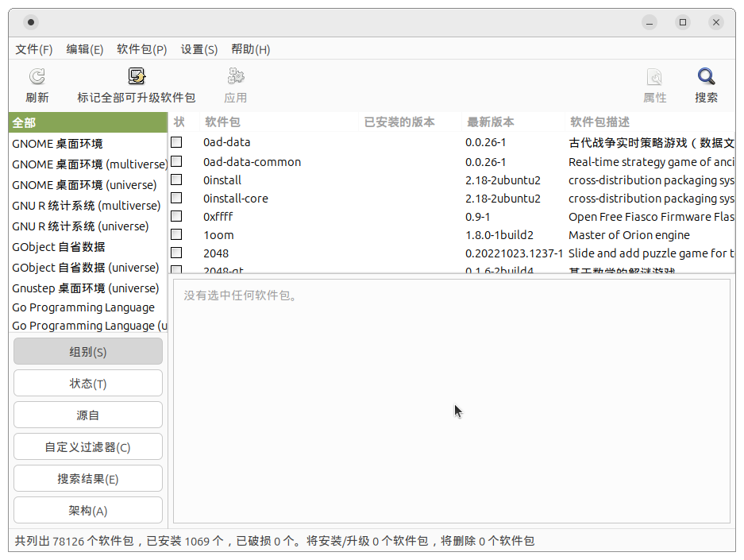Mark the 0install package checkbox
The image size is (744, 560).
[176, 180]
